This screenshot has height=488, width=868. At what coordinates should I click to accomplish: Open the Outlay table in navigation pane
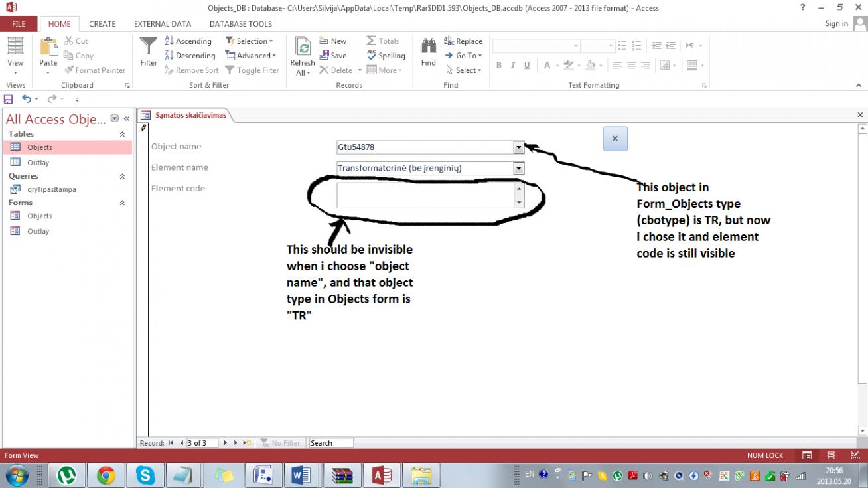click(38, 163)
